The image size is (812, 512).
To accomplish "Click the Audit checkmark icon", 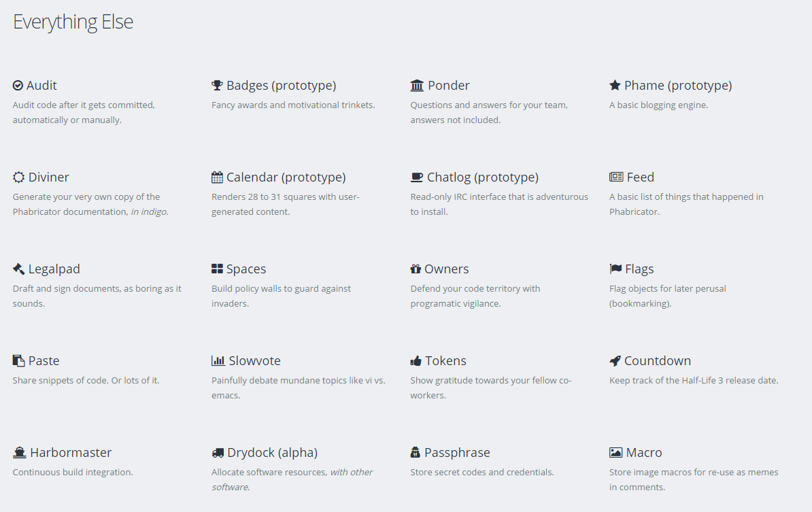I will coord(18,86).
